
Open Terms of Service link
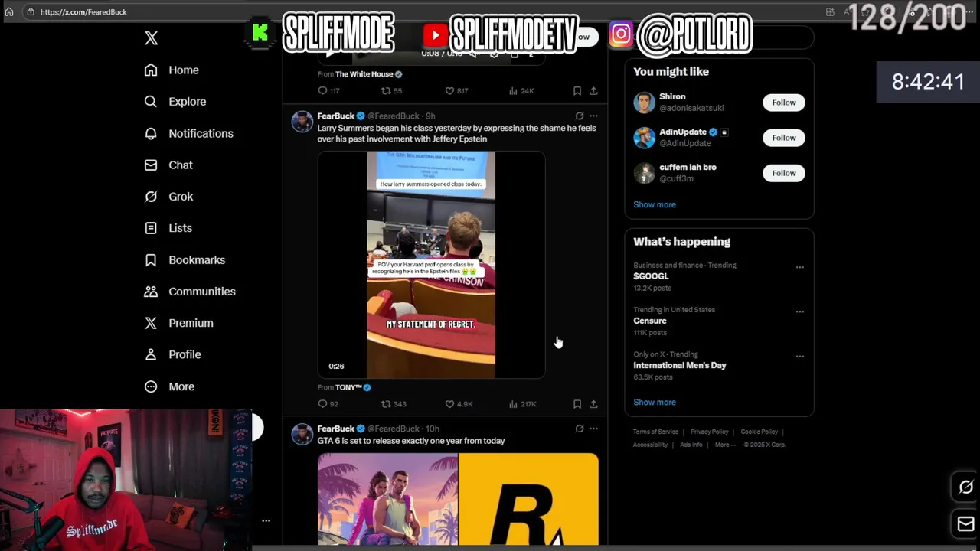click(655, 432)
